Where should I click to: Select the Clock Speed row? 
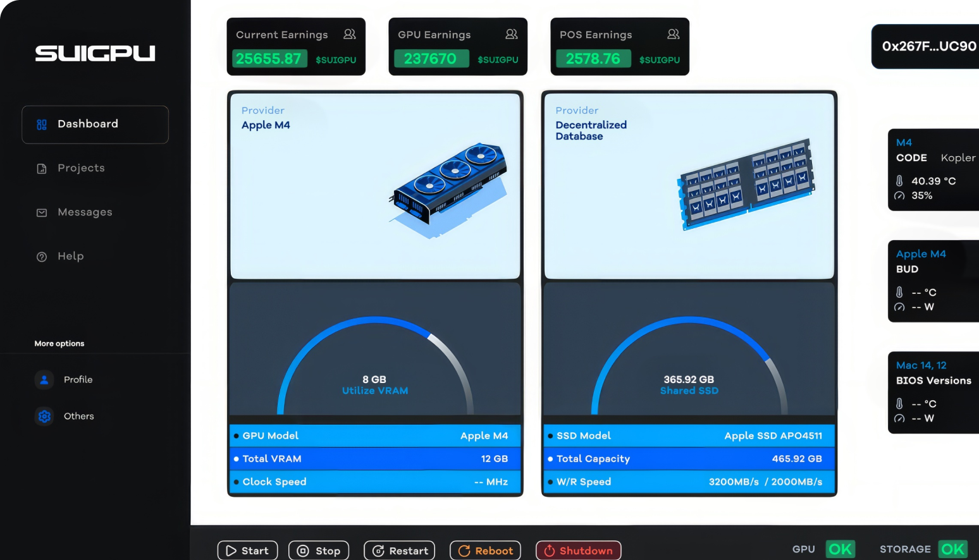point(375,482)
